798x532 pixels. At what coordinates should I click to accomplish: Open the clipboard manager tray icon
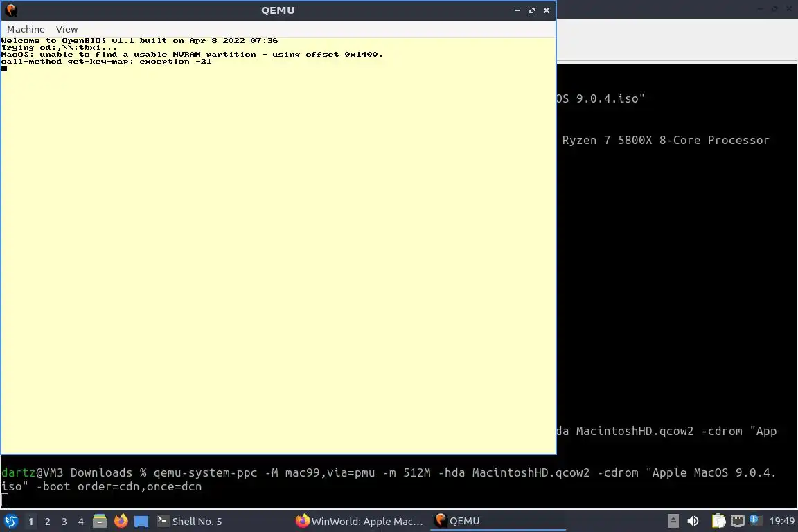[x=718, y=521]
